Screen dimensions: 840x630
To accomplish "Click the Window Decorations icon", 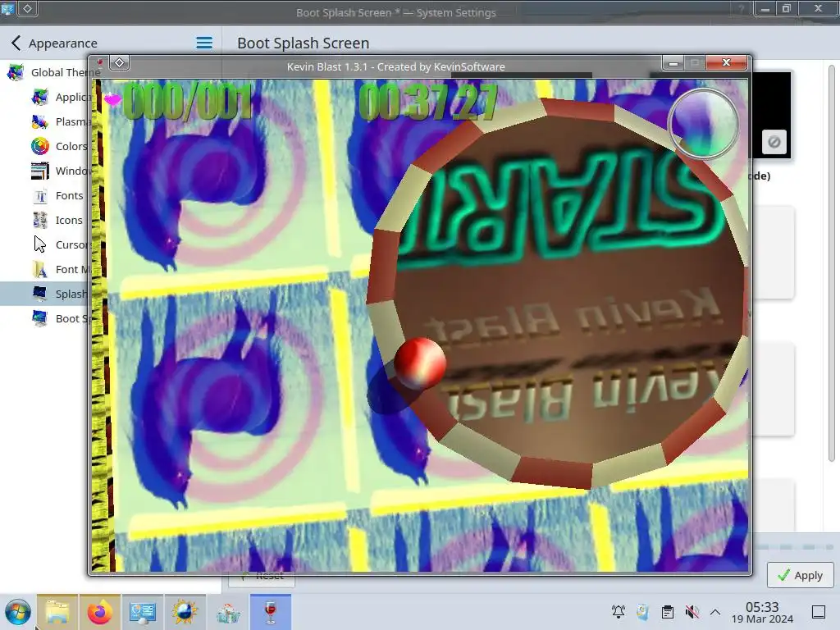I will coord(40,171).
